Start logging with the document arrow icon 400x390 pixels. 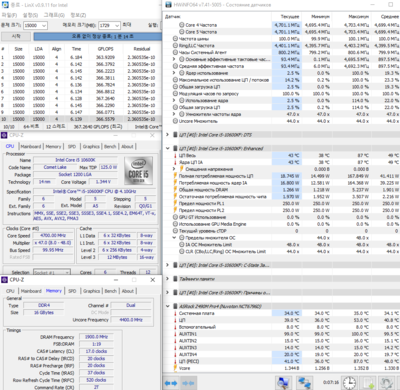(x=369, y=383)
